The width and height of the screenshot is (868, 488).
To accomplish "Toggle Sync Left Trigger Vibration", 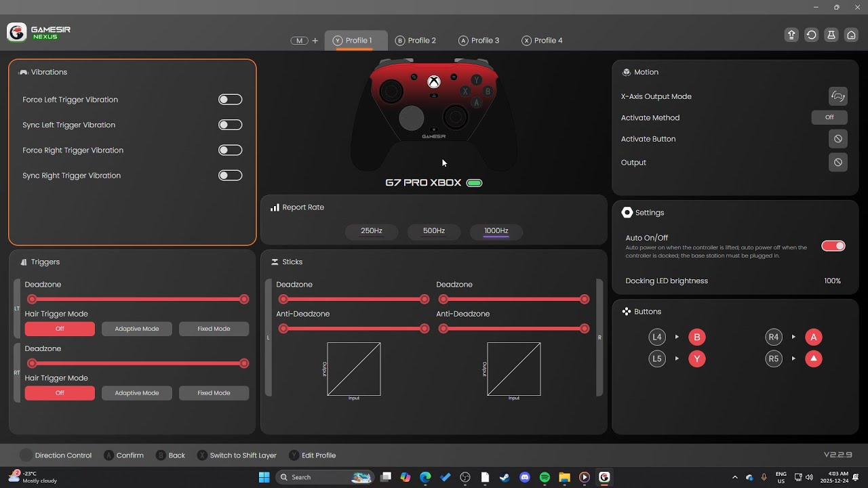I will [x=230, y=125].
